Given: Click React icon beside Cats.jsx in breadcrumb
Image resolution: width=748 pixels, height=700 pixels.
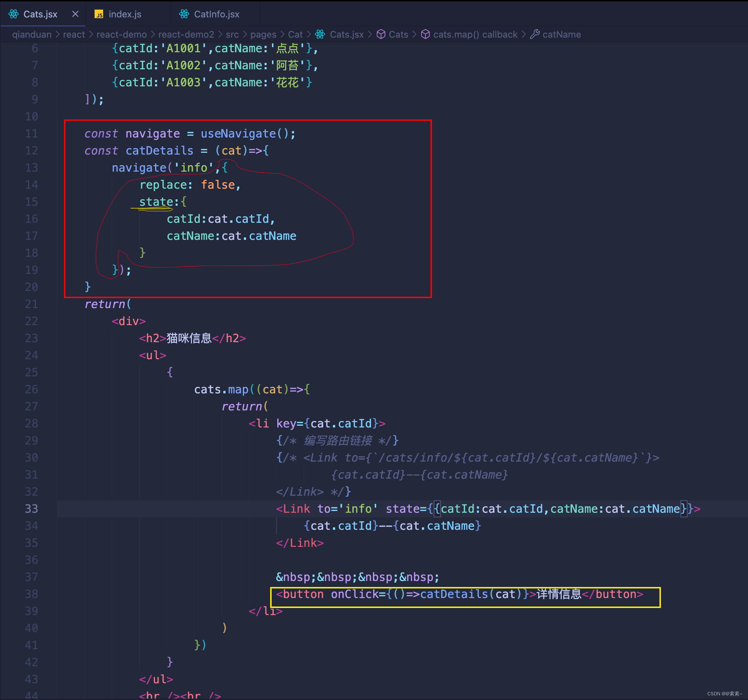Looking at the screenshot, I should 320,34.
